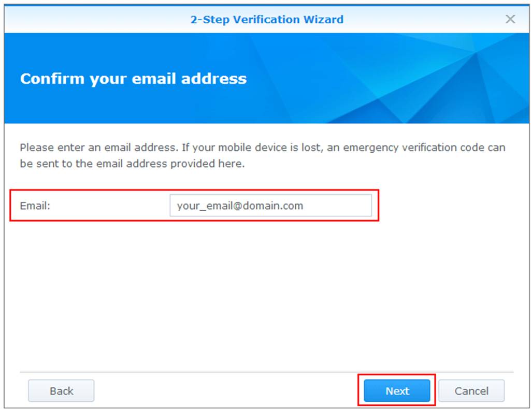Click the 'Email:' field label
Image resolution: width=532 pixels, height=409 pixels.
click(x=35, y=206)
